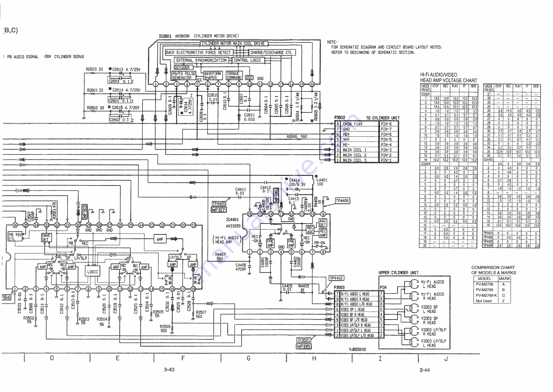
Task: Click the MARK column header
Action: [504, 279]
